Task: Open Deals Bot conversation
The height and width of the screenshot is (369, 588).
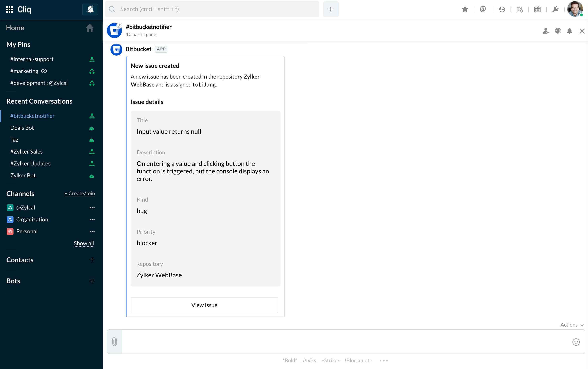Action: [x=22, y=128]
